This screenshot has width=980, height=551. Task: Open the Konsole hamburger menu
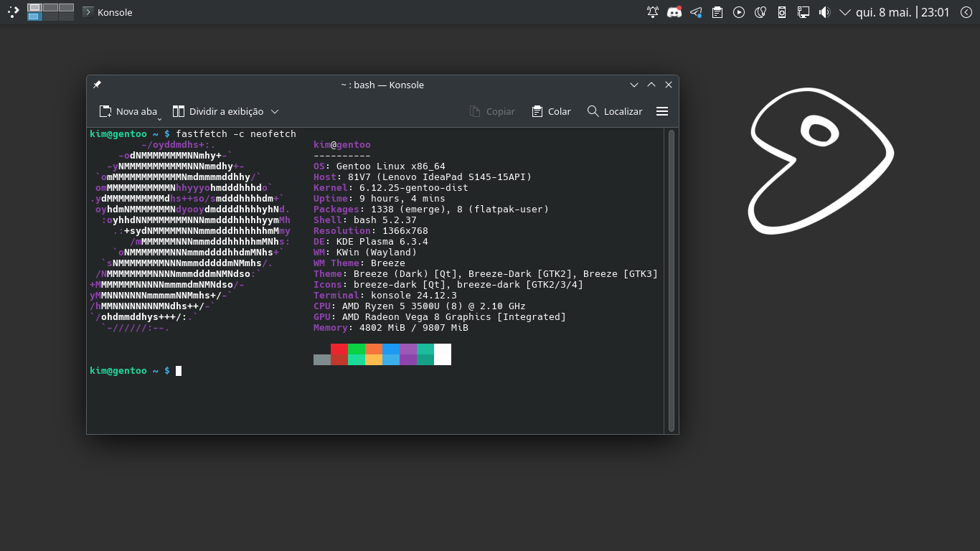point(662,111)
